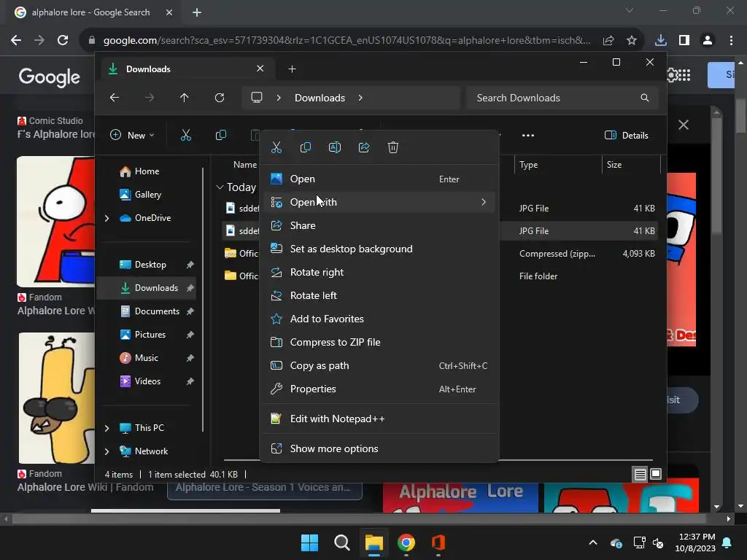This screenshot has width=747, height=560.
Task: Select Documents in the sidebar
Action: [150, 311]
